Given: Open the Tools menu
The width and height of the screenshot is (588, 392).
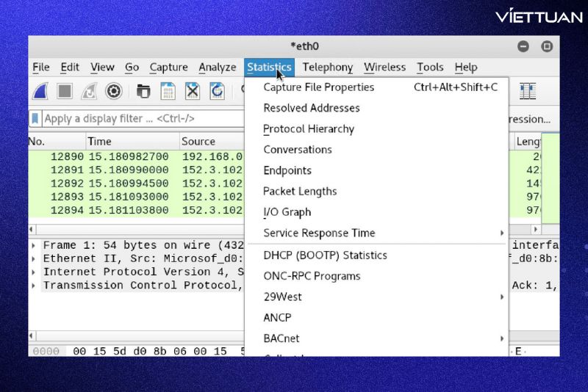Looking at the screenshot, I should click(x=430, y=67).
